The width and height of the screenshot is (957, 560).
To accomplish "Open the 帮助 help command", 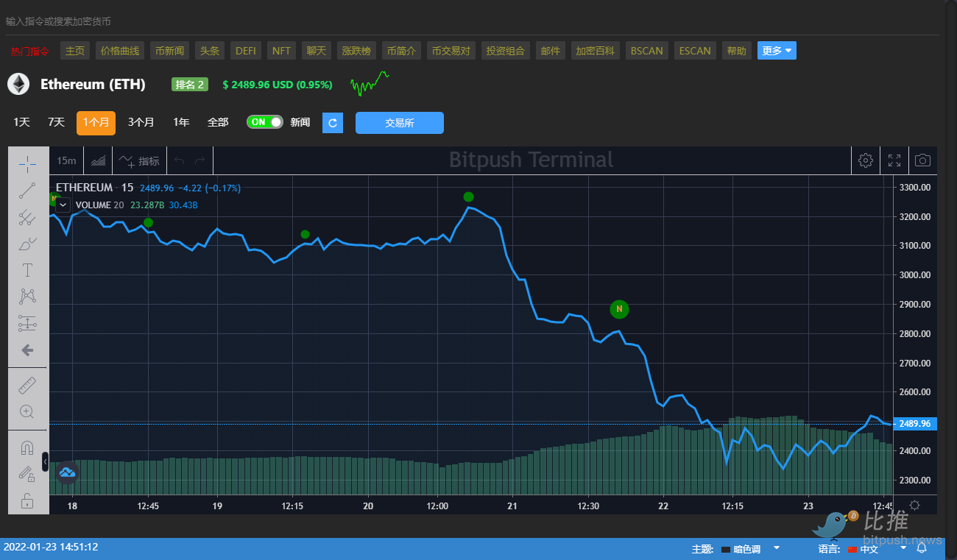I will tap(736, 51).
